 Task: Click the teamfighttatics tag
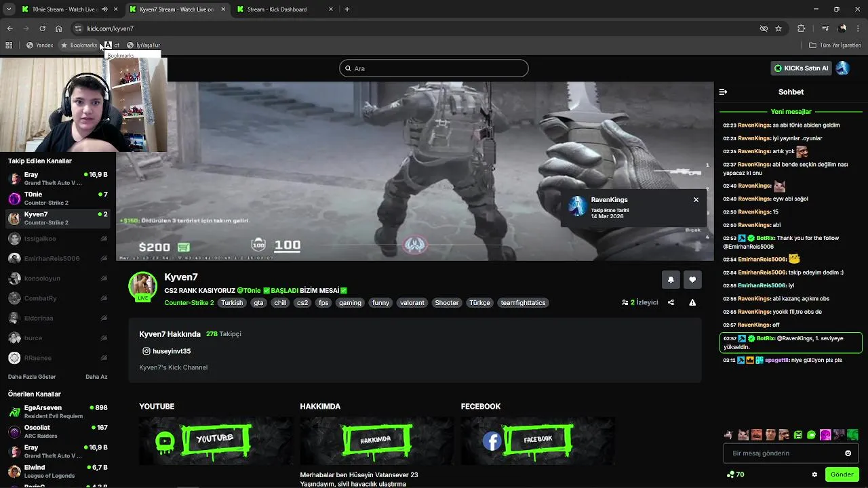523,303
